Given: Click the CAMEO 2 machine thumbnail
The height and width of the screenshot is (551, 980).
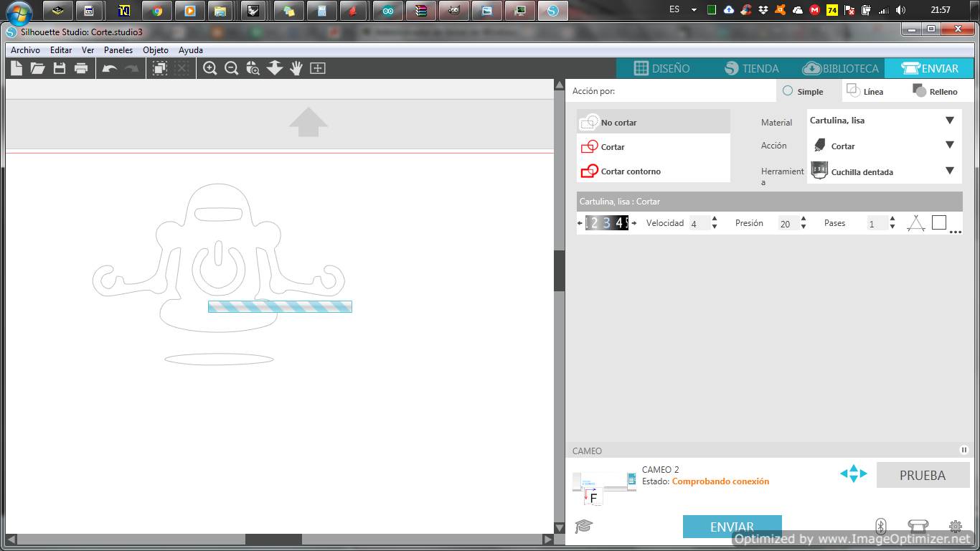Looking at the screenshot, I should tap(604, 487).
